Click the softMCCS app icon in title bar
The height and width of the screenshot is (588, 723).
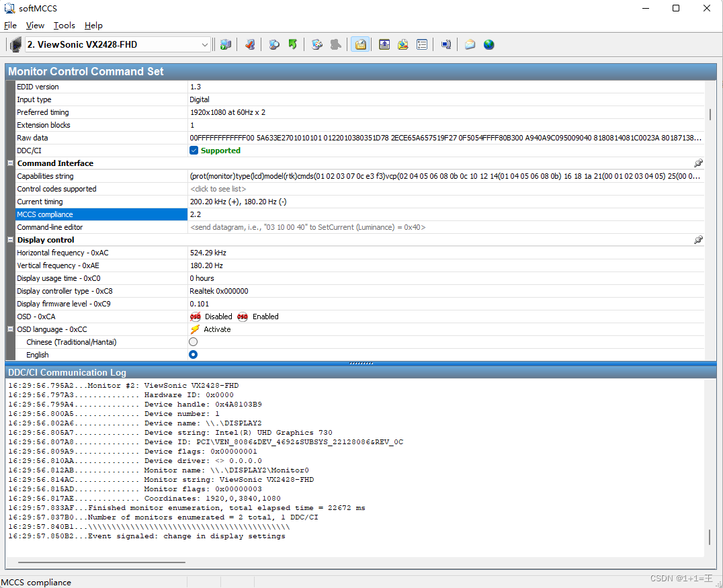[9, 8]
